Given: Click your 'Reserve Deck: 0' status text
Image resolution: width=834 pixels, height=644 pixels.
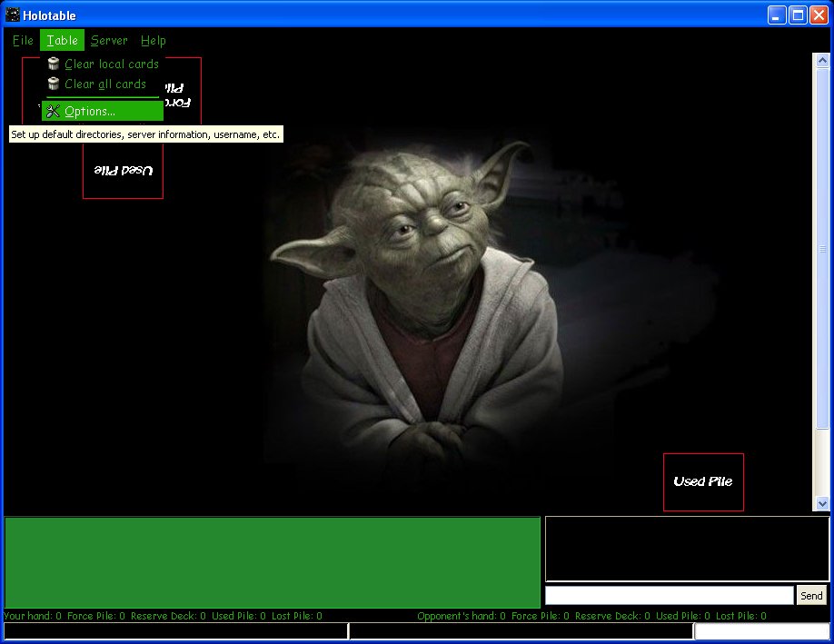Looking at the screenshot, I should [168, 616].
